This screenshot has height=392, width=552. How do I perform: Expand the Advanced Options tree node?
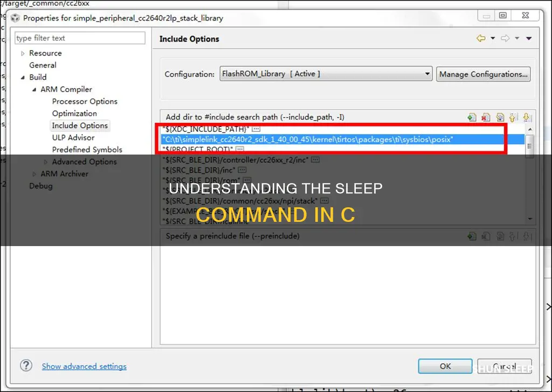[x=45, y=162]
